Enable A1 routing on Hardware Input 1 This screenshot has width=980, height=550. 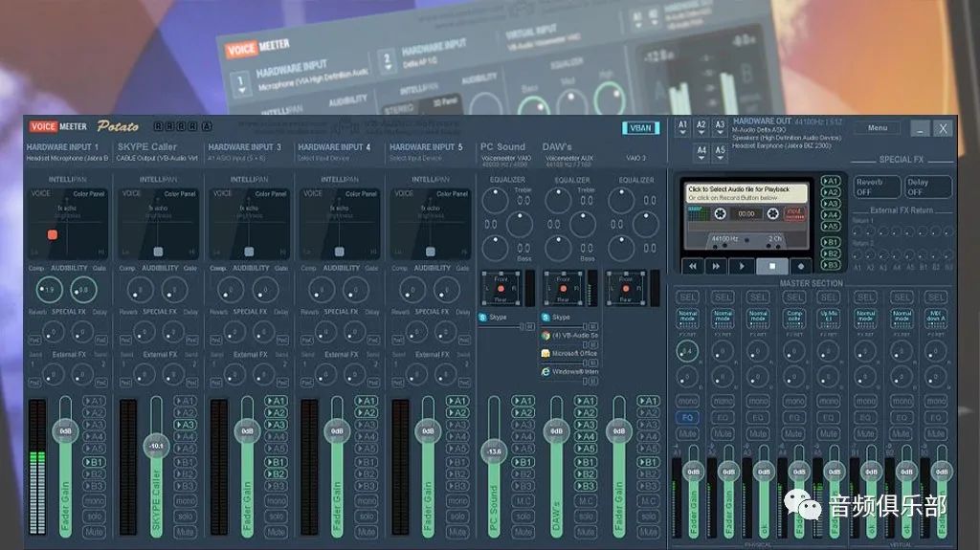click(94, 401)
